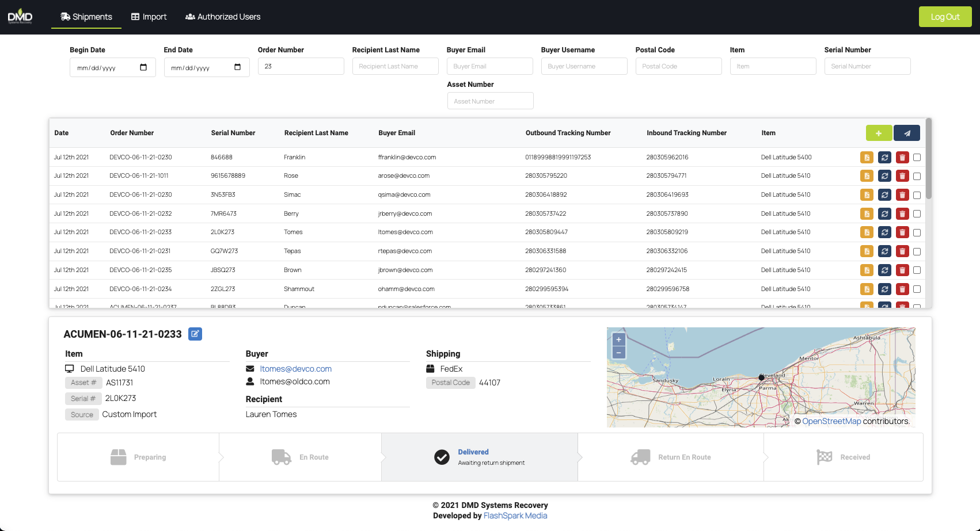Click the green add shipment plus button
Screen dimensions: 980x531
[879, 133]
